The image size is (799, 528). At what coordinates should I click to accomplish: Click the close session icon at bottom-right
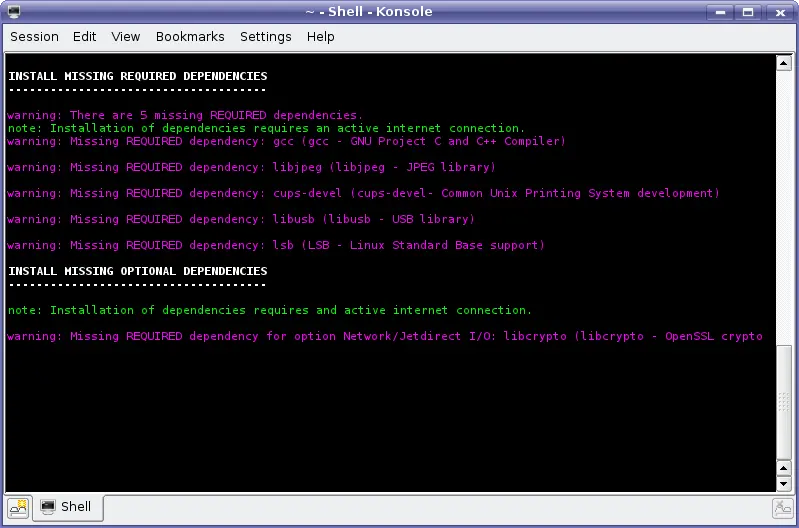tap(782, 508)
